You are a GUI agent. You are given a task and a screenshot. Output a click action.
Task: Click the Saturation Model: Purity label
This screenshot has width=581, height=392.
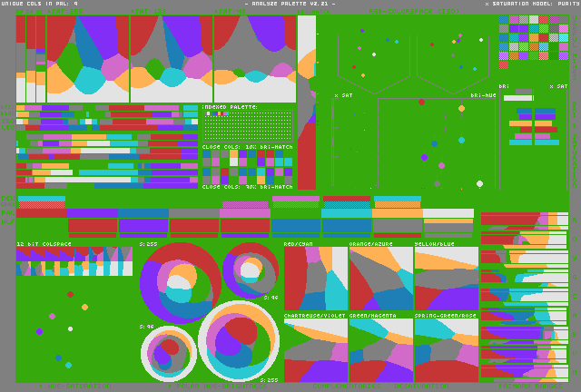pyautogui.click(x=532, y=4)
